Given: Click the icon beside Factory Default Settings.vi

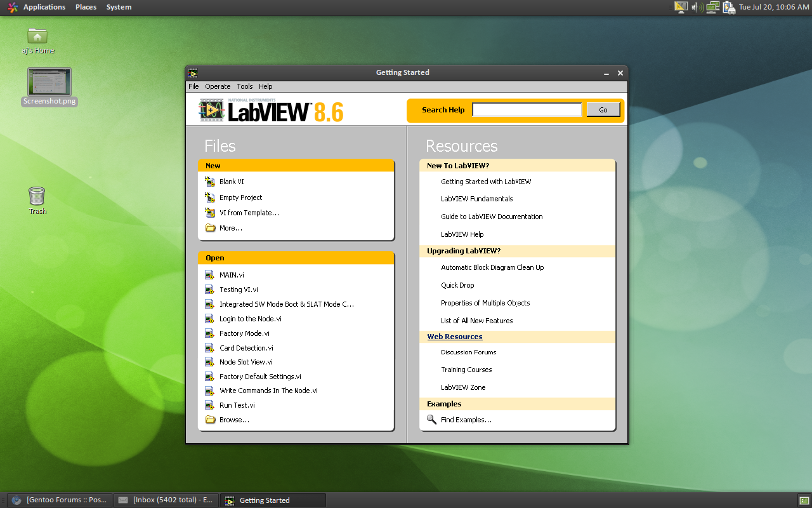Looking at the screenshot, I should click(x=210, y=377).
